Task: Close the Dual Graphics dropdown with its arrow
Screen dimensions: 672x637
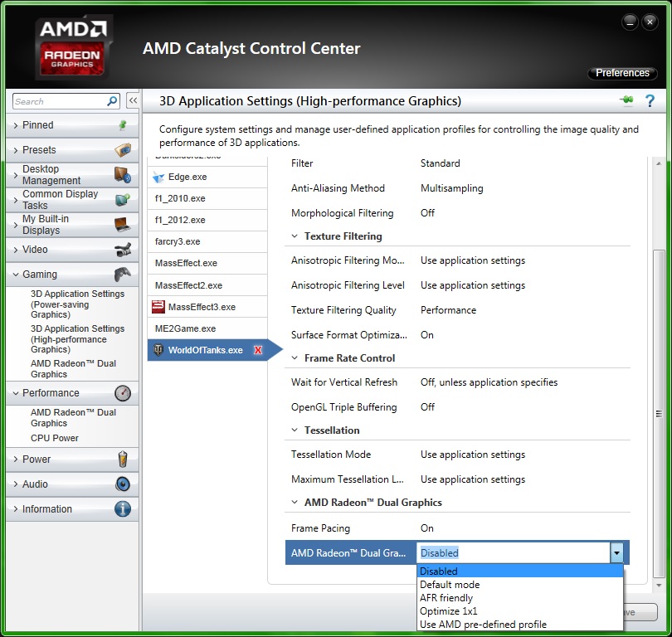Action: click(616, 552)
